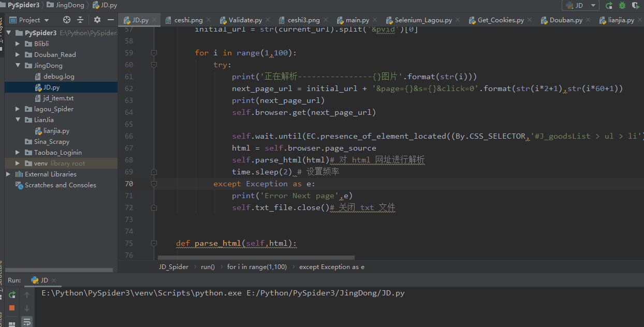Expand the venv library root arrow
This screenshot has height=327, width=644.
pyautogui.click(x=18, y=163)
